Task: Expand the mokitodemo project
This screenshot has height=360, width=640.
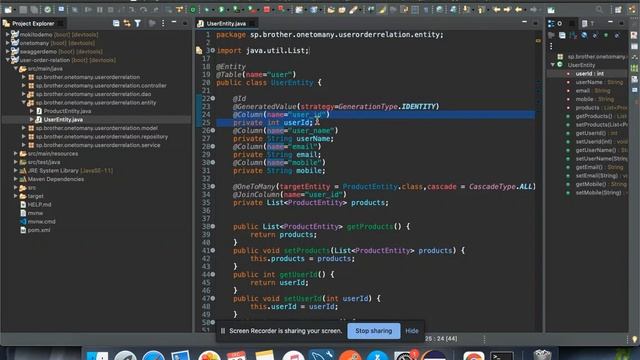Action: pyautogui.click(x=8, y=35)
